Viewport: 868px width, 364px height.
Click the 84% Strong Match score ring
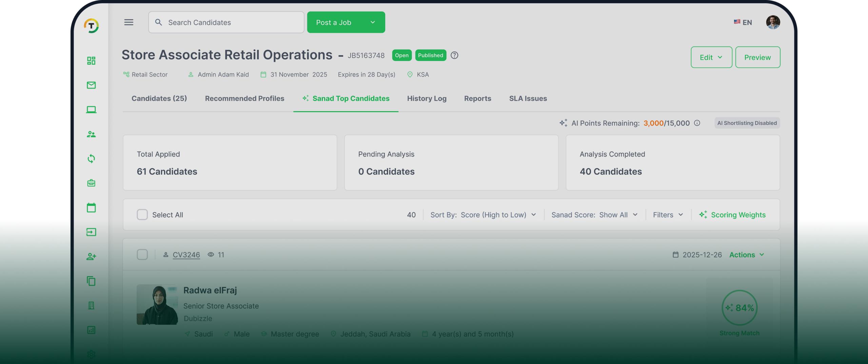click(x=740, y=308)
